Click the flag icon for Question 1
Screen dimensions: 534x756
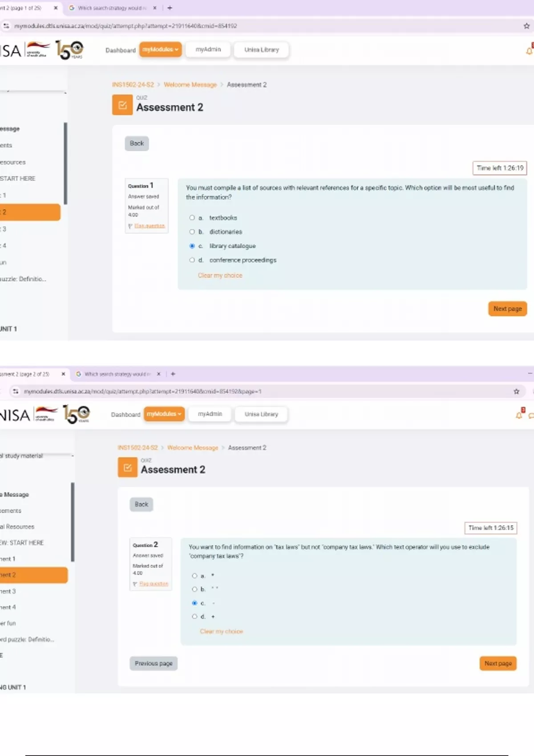[x=130, y=226]
